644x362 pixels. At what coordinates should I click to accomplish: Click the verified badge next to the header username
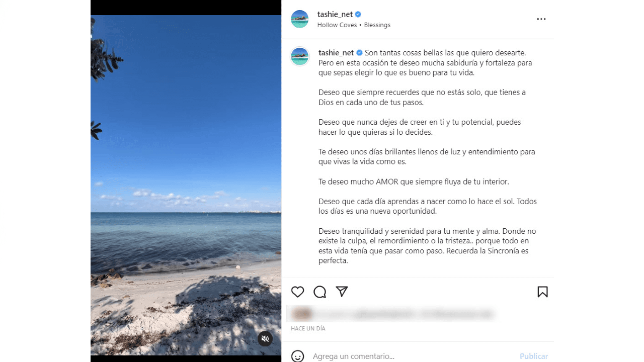358,15
